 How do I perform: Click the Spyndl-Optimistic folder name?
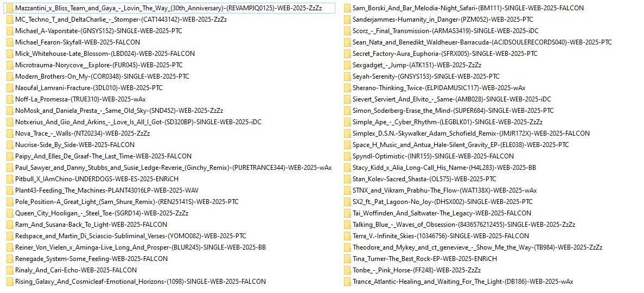pos(433,156)
